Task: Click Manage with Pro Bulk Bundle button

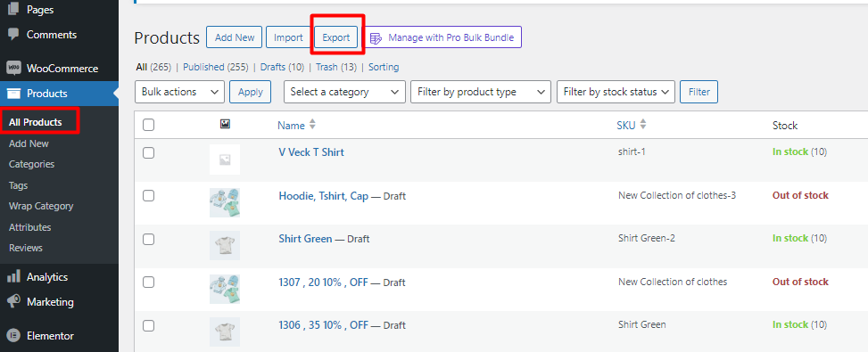Action: (442, 37)
